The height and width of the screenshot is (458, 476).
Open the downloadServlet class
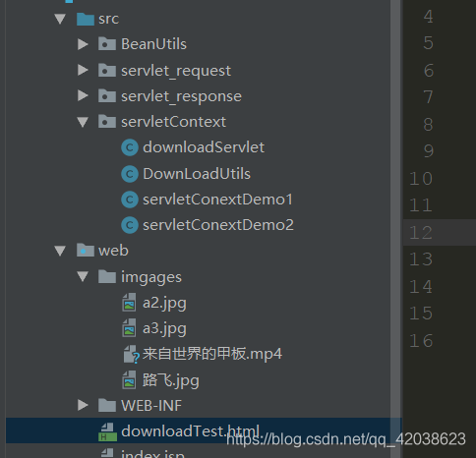tap(204, 147)
